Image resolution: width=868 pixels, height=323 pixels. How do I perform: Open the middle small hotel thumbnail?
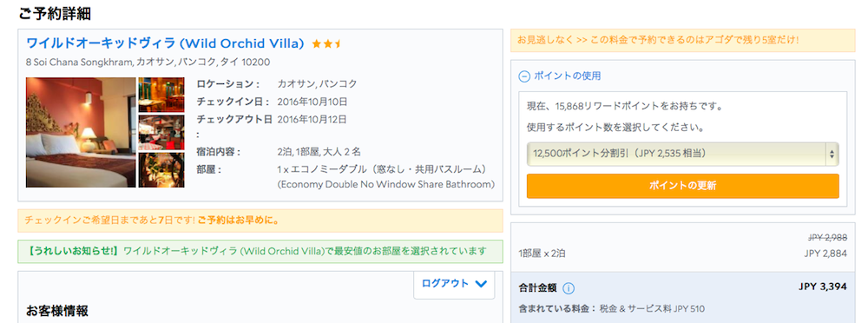(161, 133)
